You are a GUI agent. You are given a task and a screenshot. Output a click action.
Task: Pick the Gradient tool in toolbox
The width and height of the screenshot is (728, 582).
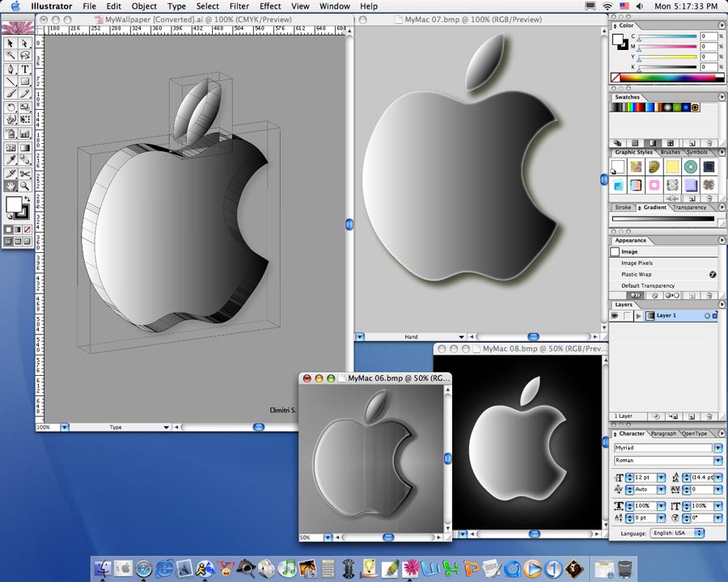(24, 148)
